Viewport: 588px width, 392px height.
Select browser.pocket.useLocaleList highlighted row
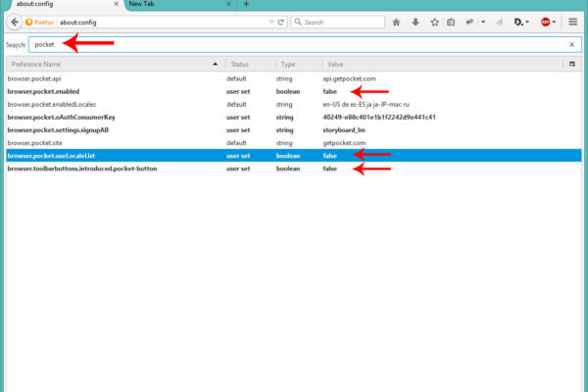pos(294,156)
